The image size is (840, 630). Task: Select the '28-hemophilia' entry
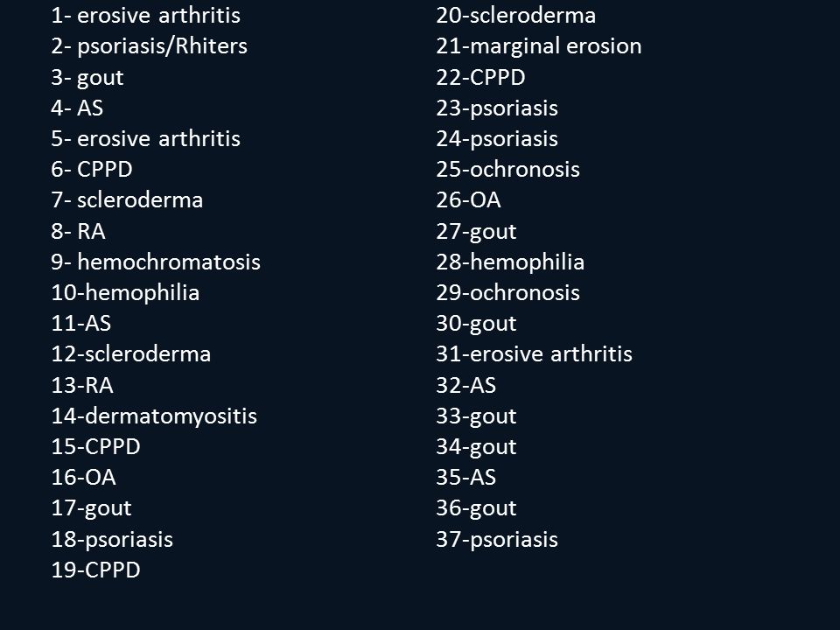tap(510, 262)
